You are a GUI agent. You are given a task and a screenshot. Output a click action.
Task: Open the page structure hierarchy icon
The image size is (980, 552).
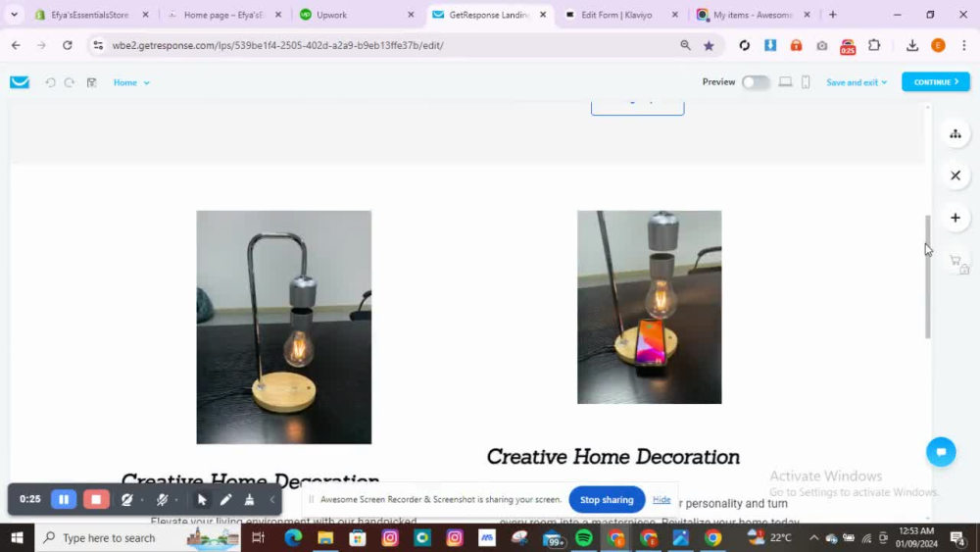coord(955,133)
